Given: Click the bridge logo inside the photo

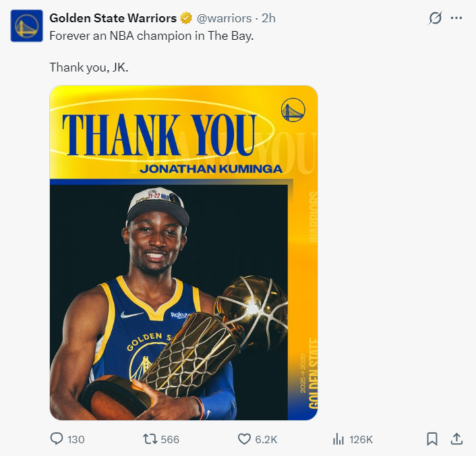Looking at the screenshot, I should point(293,109).
